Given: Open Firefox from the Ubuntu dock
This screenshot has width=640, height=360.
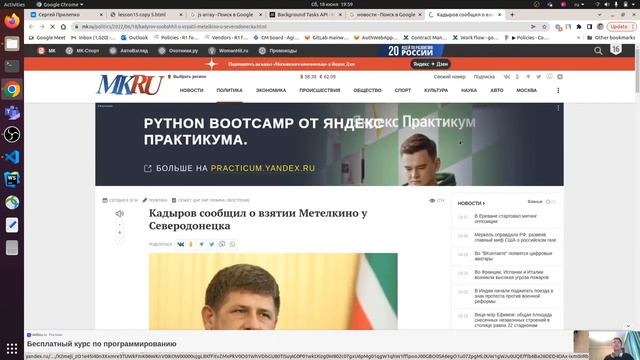Looking at the screenshot, I should click(x=12, y=20).
